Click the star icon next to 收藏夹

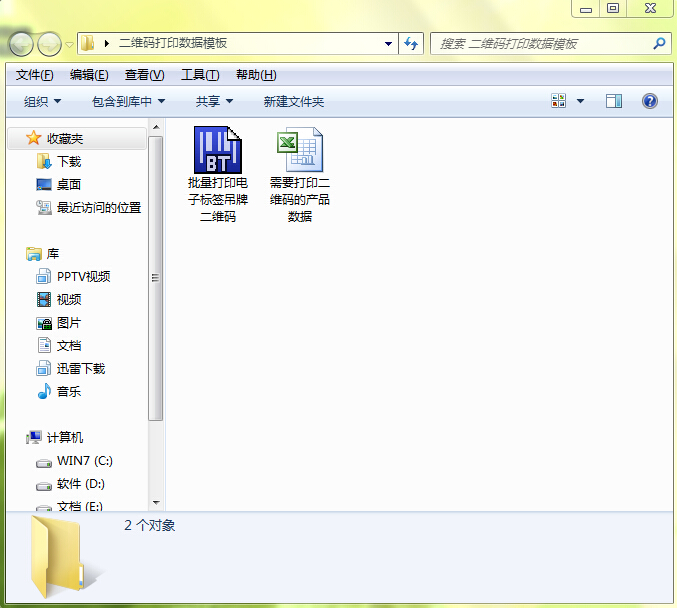(33, 138)
